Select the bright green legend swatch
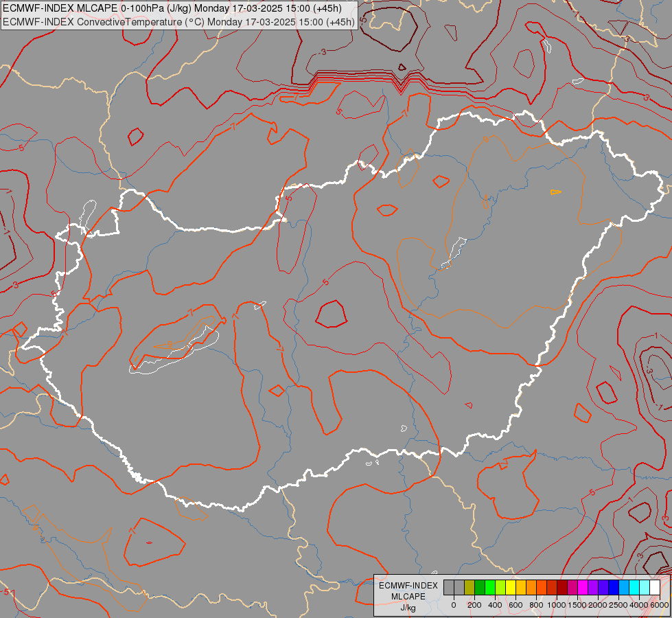The image size is (672, 618). pyautogui.click(x=490, y=588)
